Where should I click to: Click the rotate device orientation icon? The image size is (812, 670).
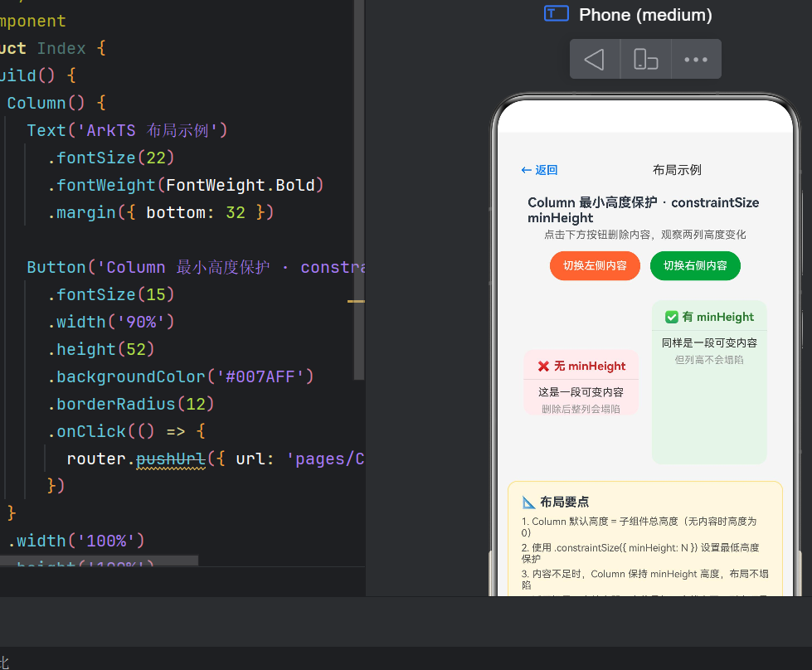(x=646, y=59)
